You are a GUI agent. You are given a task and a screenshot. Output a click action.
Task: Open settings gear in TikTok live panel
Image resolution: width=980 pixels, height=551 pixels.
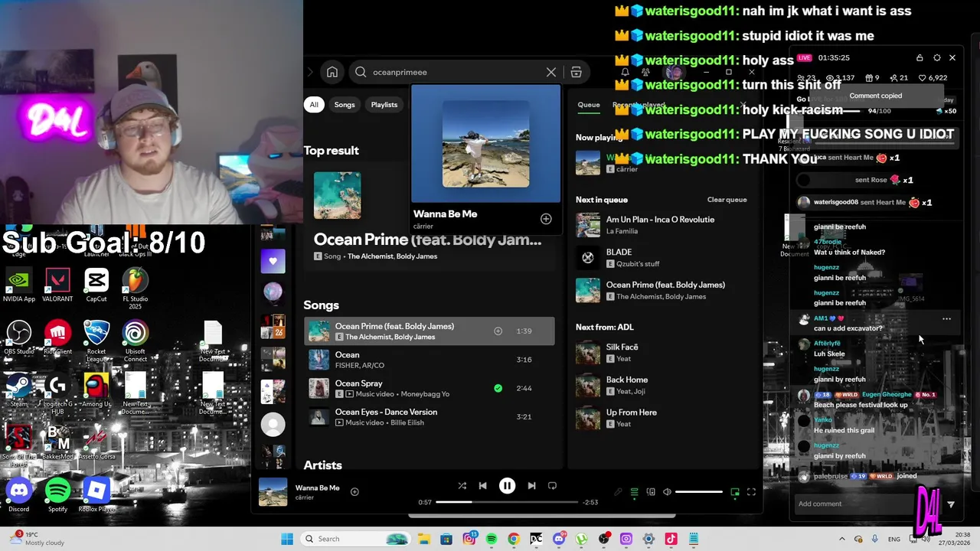pyautogui.click(x=936, y=57)
